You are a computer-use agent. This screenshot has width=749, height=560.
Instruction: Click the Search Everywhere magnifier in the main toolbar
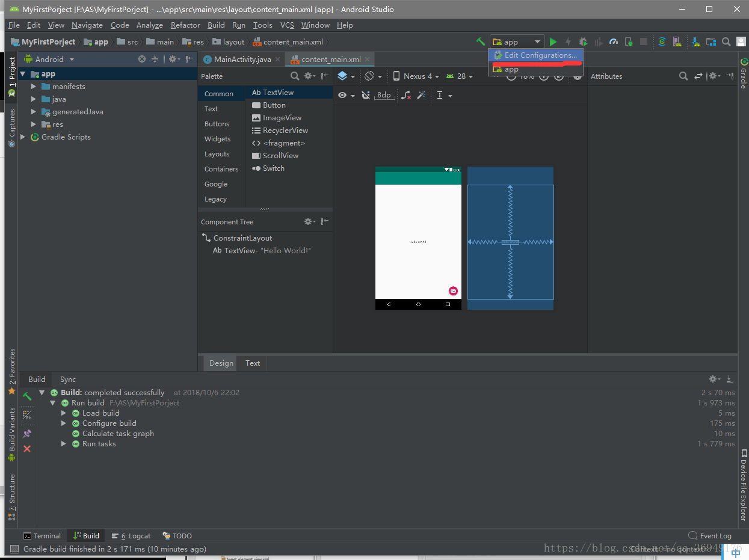726,42
